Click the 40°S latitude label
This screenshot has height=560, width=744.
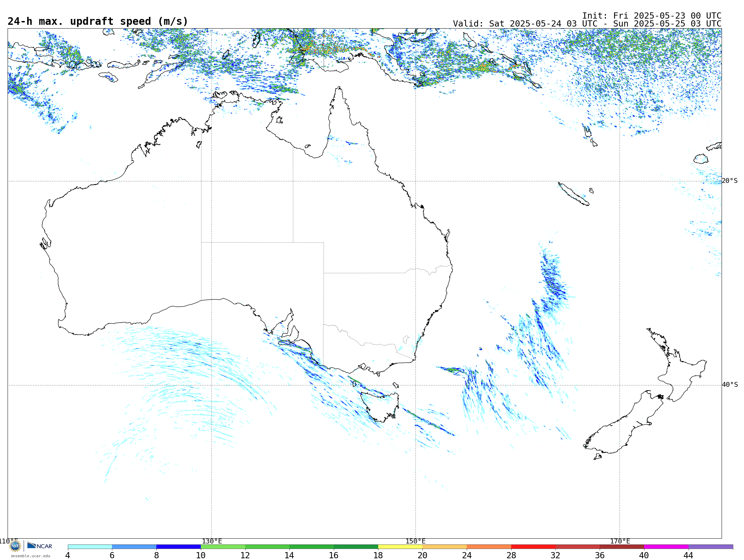[730, 385]
